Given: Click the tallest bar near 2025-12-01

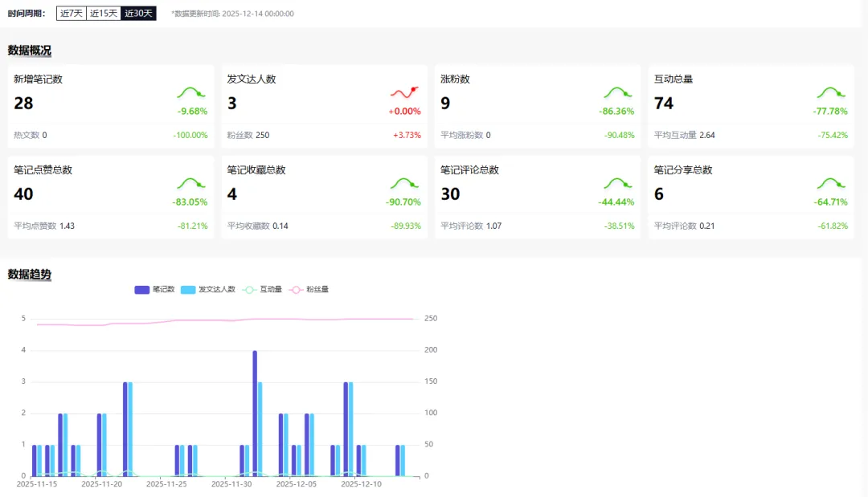Looking at the screenshot, I should (x=256, y=413).
